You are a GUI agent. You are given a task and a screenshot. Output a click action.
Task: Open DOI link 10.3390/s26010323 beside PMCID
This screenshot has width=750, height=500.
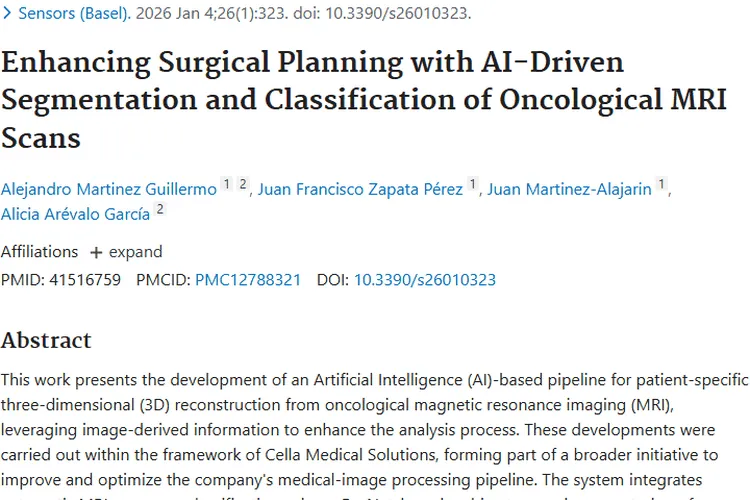tap(425, 280)
